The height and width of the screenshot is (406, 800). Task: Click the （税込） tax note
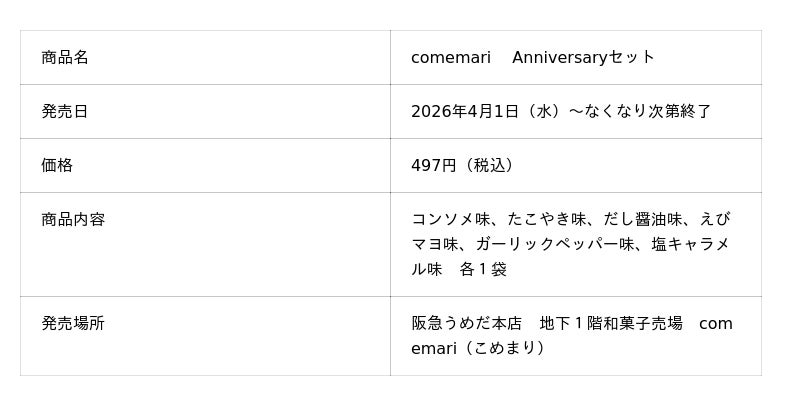(x=489, y=165)
